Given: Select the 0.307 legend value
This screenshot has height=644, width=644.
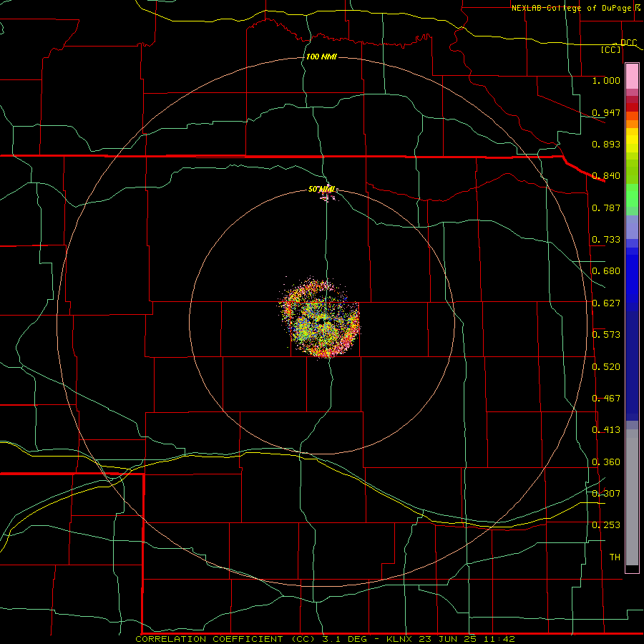Looking at the screenshot, I should (x=606, y=494).
